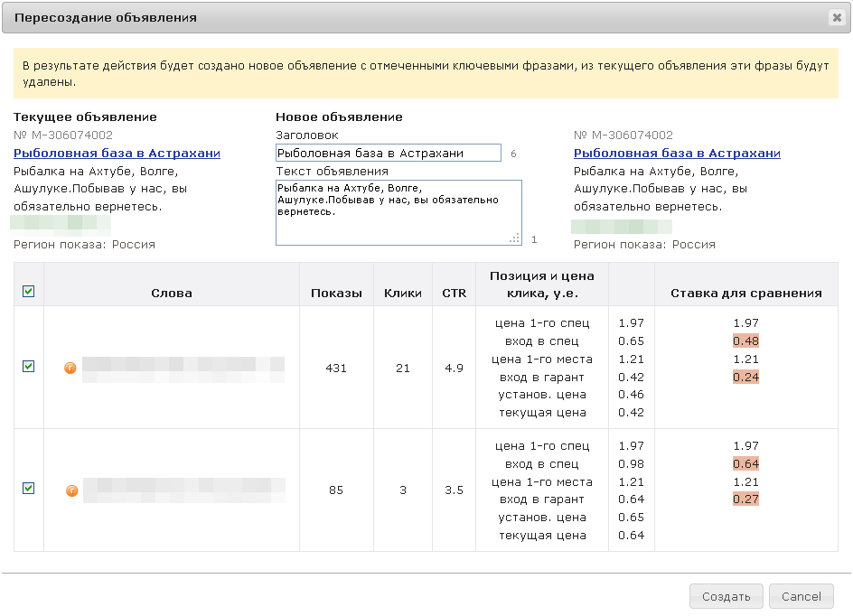Click the Слова column header
This screenshot has width=853, height=616.
click(x=171, y=293)
